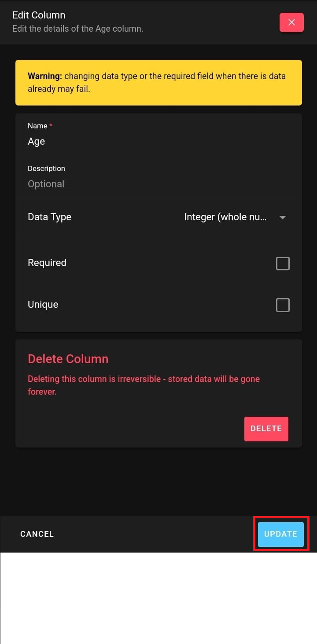This screenshot has width=317, height=644.
Task: Focus the Description optional input field
Action: pos(158,184)
